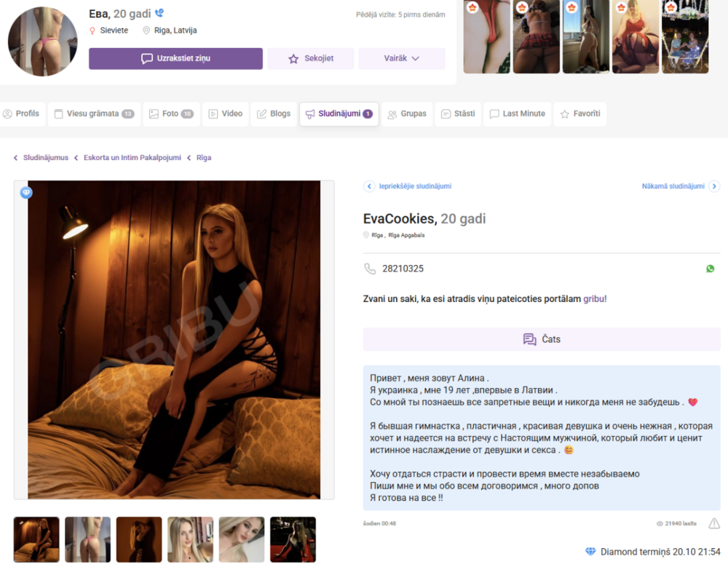Click the location pin icon beside Riga, Latvija
Image resolution: width=728 pixels, height=567 pixels.
(147, 31)
